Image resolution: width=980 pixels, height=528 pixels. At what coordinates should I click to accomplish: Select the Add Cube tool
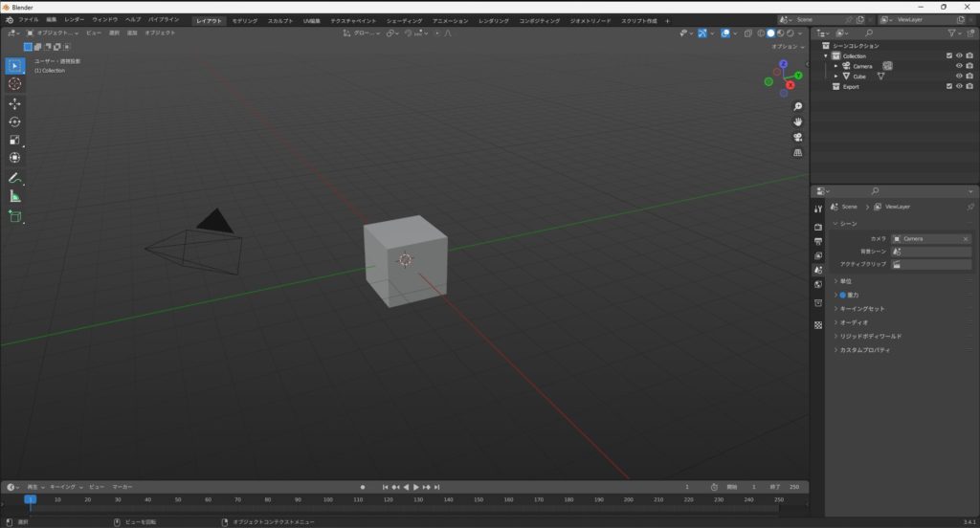tap(14, 216)
